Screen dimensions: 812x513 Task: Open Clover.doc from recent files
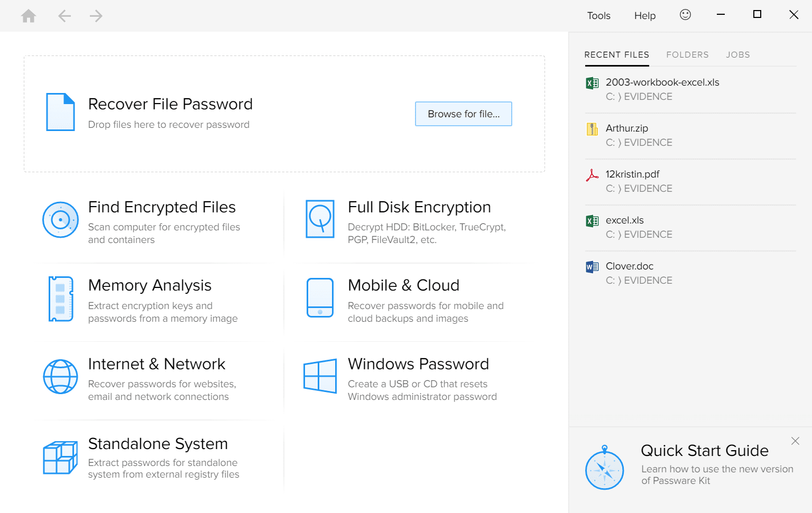point(629,266)
